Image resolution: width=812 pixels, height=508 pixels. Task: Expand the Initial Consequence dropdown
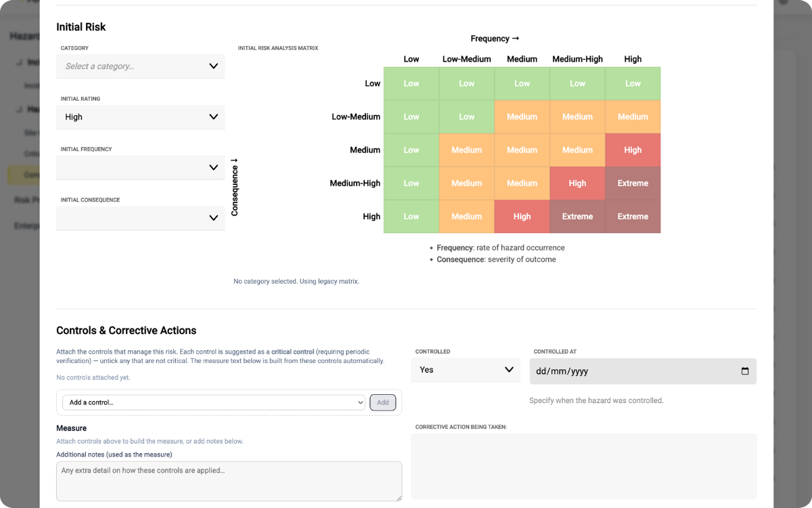click(x=141, y=218)
